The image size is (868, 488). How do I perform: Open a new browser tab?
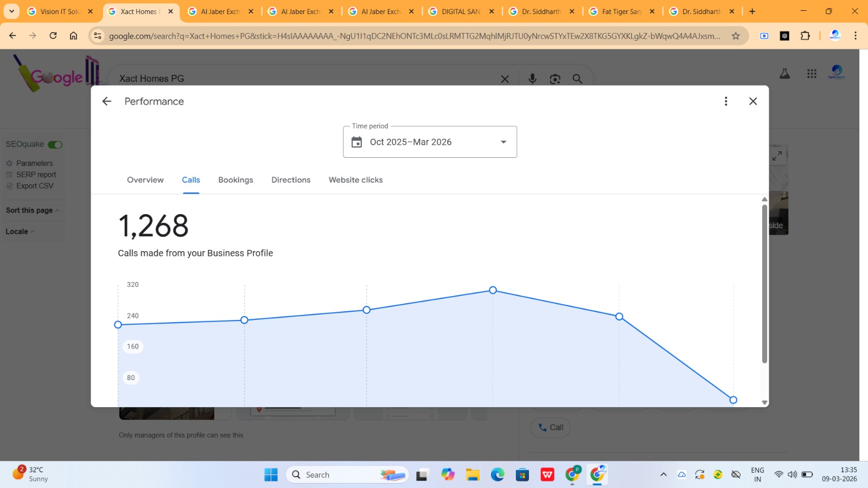(x=752, y=11)
